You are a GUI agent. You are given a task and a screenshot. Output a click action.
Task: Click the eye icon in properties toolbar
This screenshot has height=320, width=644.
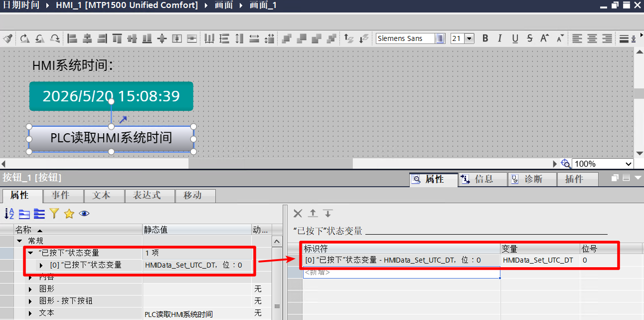(84, 214)
